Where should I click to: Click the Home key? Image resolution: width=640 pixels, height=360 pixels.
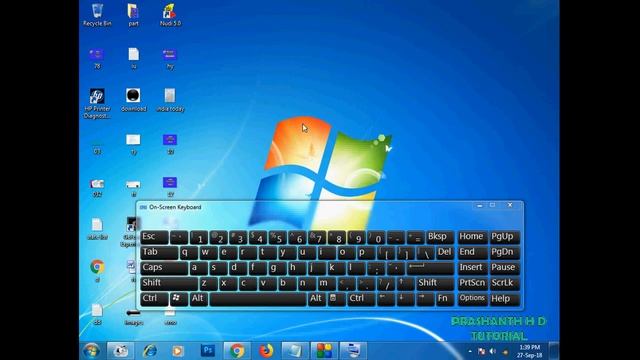473,237
